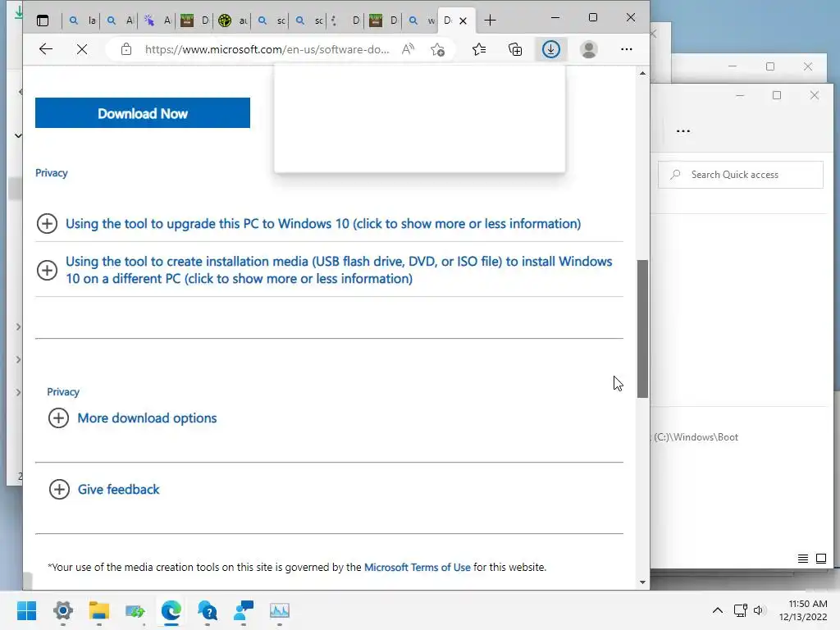Expand the Give feedback section
840x630 pixels.
click(104, 489)
